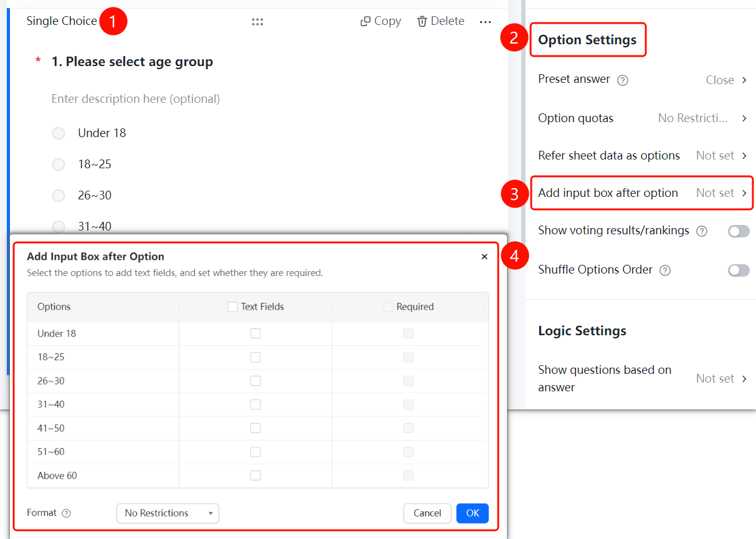Click the Options column header
The height and width of the screenshot is (539, 756).
tap(54, 307)
